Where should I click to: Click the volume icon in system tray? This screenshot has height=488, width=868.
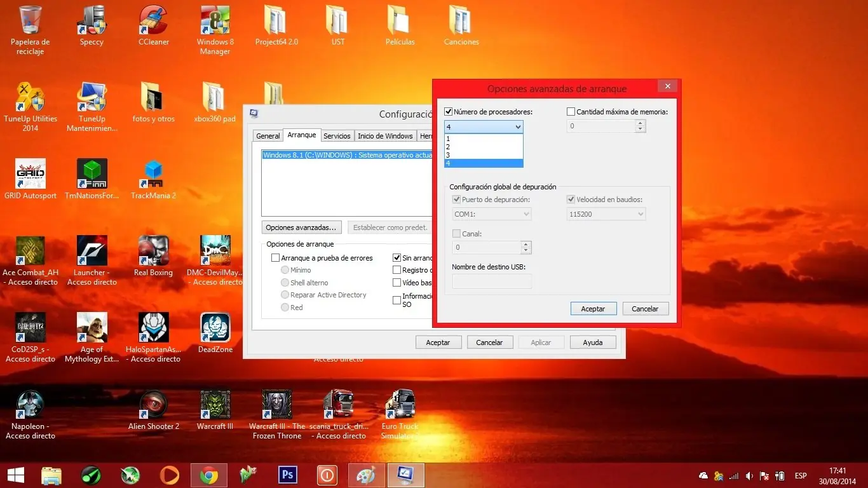pos(750,476)
